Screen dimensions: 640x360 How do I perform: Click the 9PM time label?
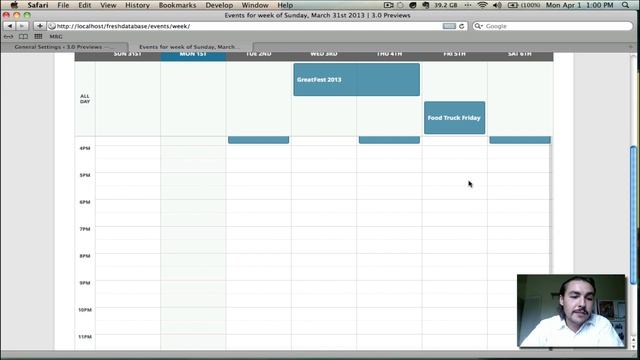(x=85, y=283)
